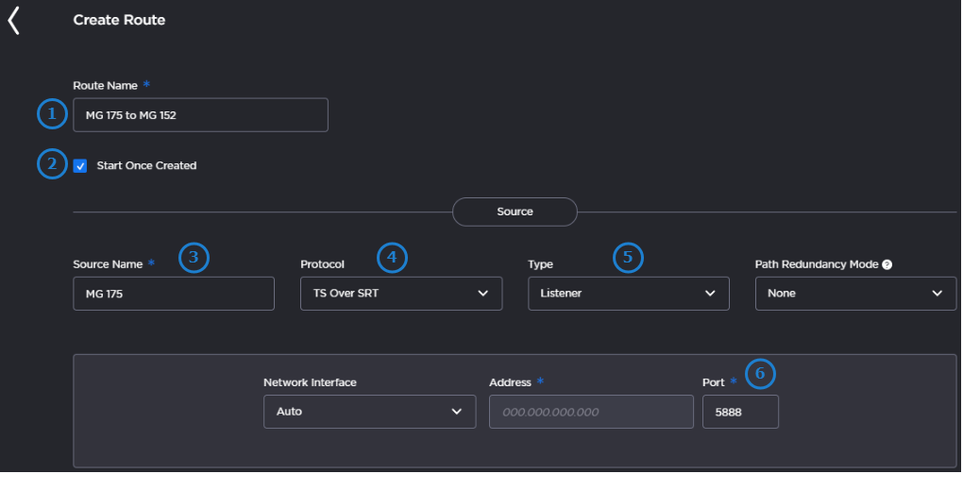The height and width of the screenshot is (491, 980).
Task: Uncheck the Start Once Created checkbox
Action: coord(80,166)
